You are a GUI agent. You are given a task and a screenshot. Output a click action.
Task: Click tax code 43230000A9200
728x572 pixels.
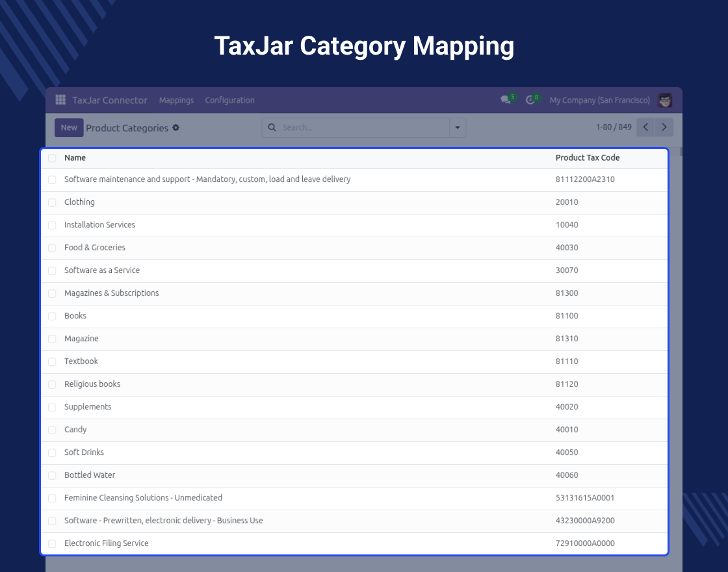pyautogui.click(x=585, y=521)
